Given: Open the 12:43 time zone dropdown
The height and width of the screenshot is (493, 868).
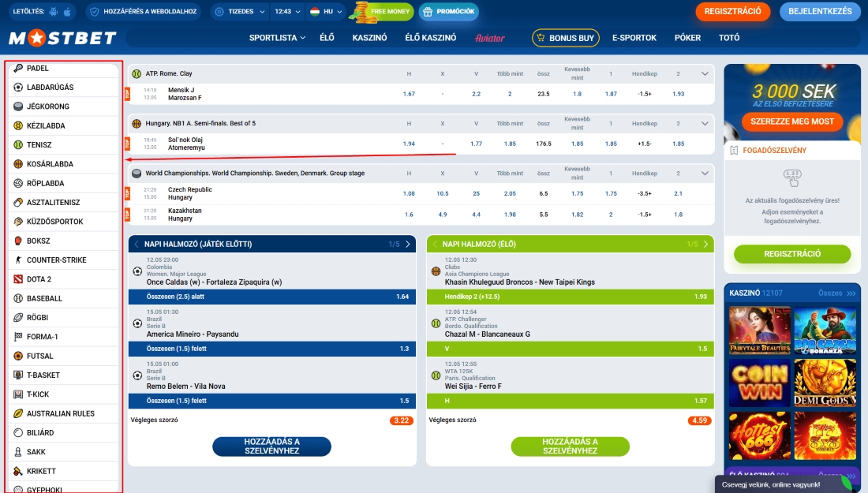Looking at the screenshot, I should tap(288, 11).
